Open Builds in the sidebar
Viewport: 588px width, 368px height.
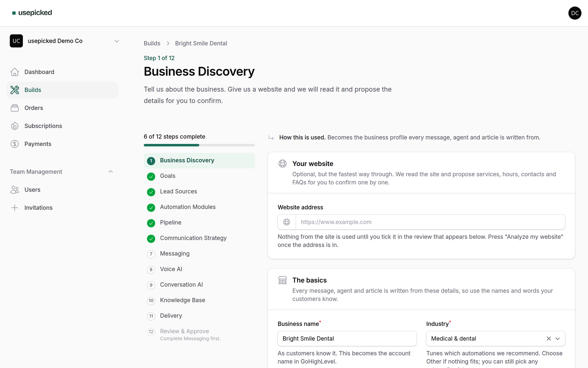click(x=62, y=90)
